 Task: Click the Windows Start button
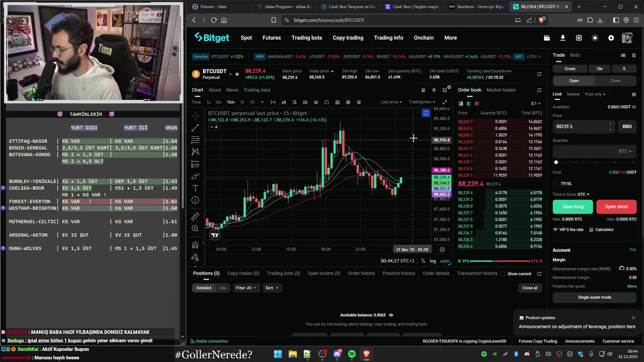click(278, 354)
